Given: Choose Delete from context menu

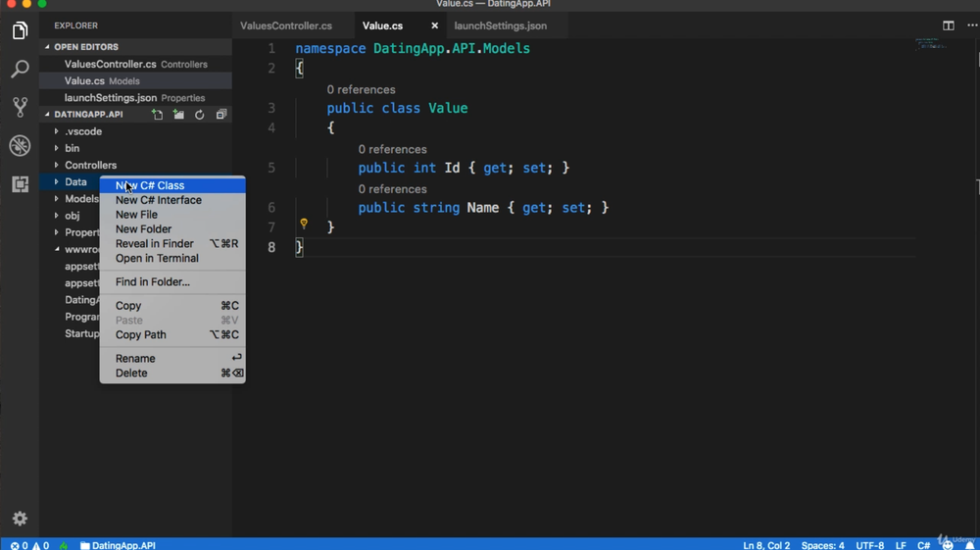Looking at the screenshot, I should (172, 374).
